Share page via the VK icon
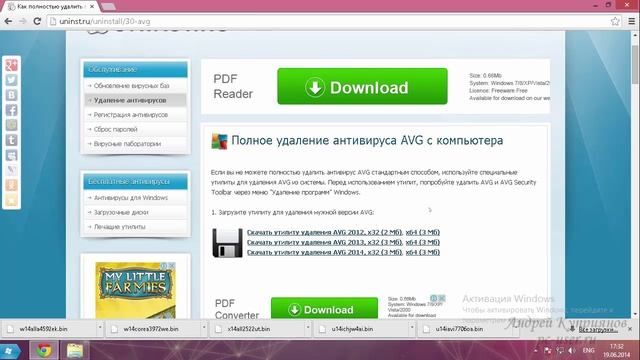The image size is (640, 360). 11,95
